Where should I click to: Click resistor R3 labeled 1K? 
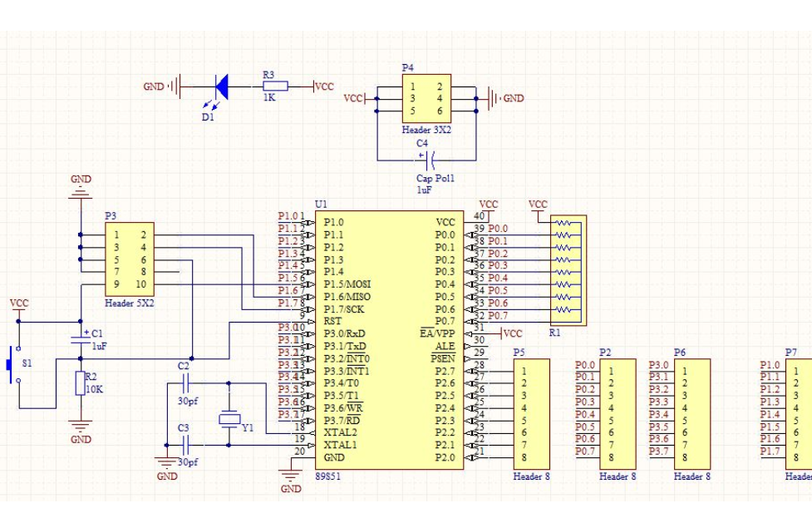pyautogui.click(x=275, y=86)
